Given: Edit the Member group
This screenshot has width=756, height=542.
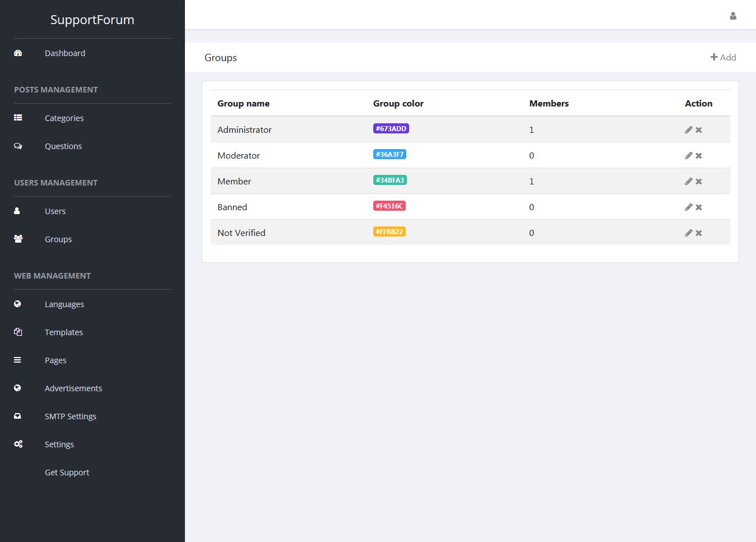Looking at the screenshot, I should [x=688, y=182].
